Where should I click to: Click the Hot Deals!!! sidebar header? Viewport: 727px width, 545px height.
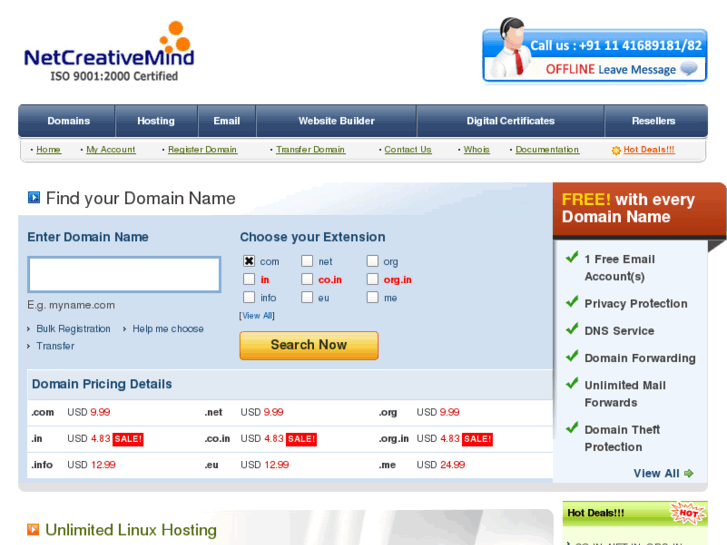click(635, 513)
